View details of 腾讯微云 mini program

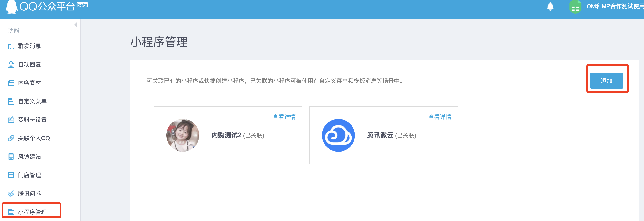[x=440, y=117]
